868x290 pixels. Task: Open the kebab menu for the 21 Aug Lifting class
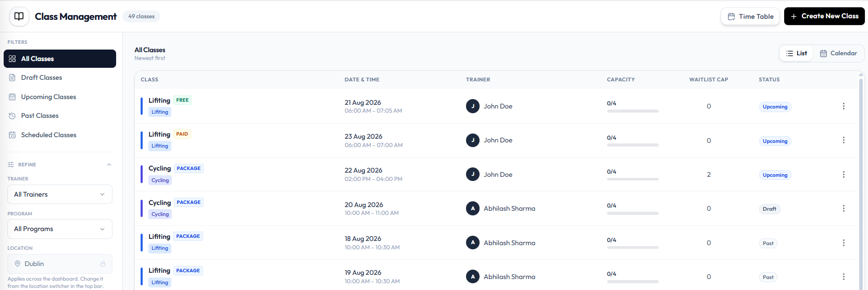pos(844,106)
